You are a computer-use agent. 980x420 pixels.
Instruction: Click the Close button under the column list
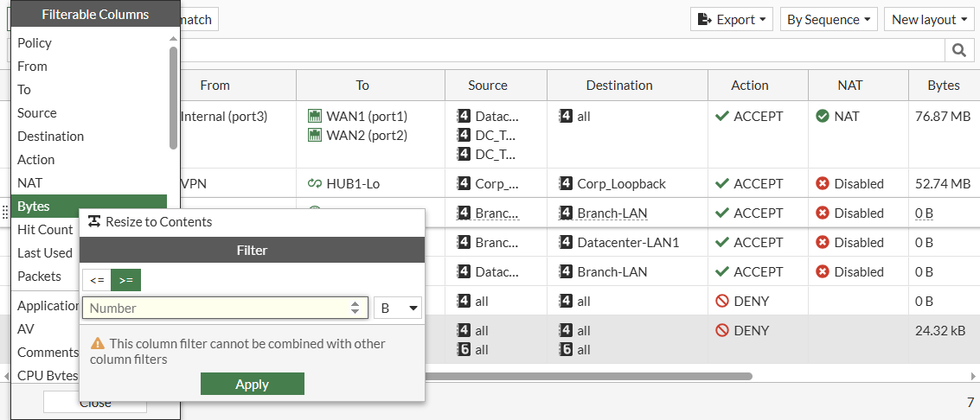pyautogui.click(x=95, y=404)
